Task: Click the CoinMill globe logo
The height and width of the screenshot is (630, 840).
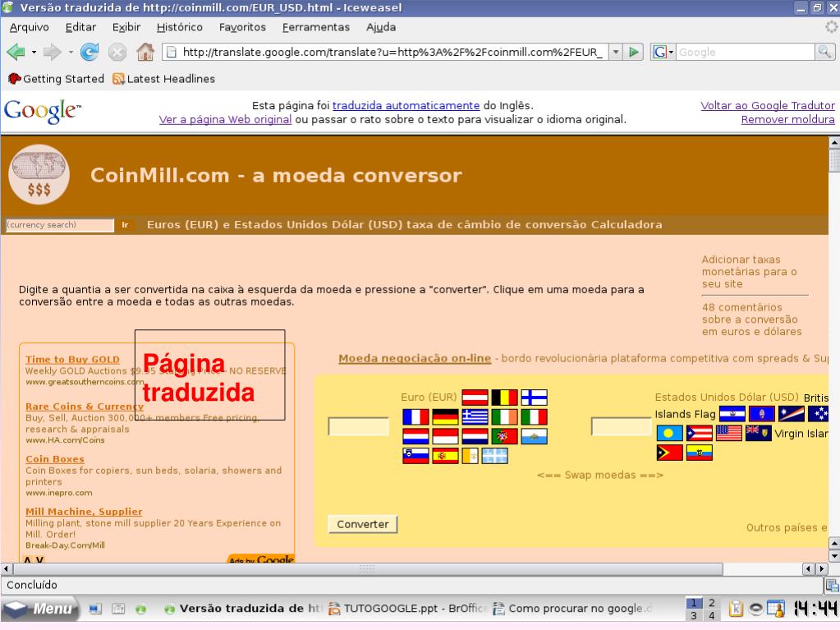Action: tap(39, 174)
